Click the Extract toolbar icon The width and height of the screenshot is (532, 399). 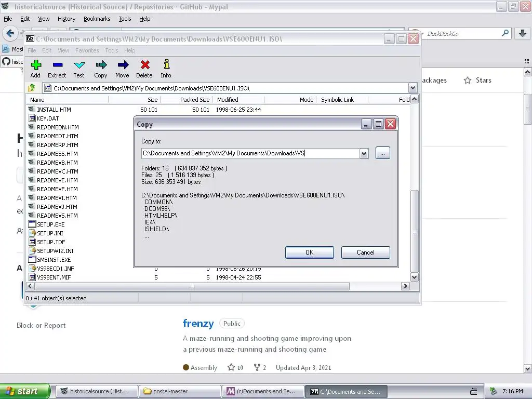click(57, 69)
